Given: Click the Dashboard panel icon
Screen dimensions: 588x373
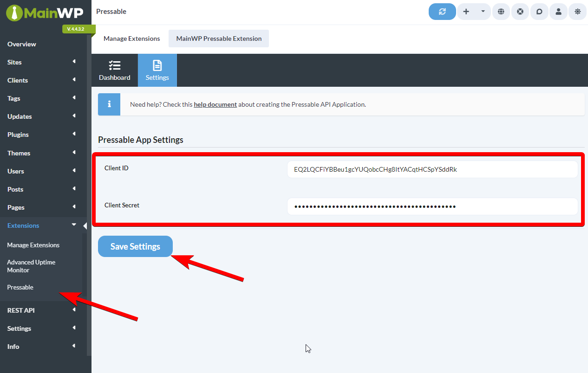Looking at the screenshot, I should (x=115, y=70).
